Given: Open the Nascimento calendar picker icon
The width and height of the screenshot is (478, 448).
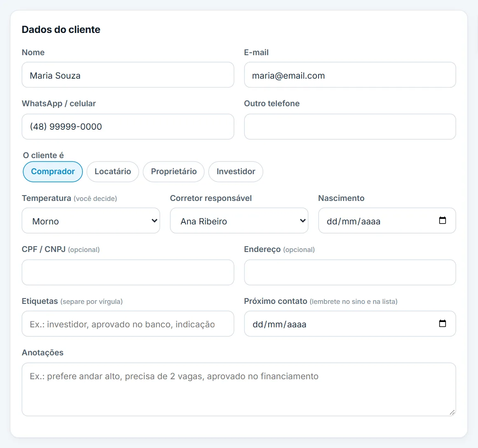Looking at the screenshot, I should [x=442, y=220].
